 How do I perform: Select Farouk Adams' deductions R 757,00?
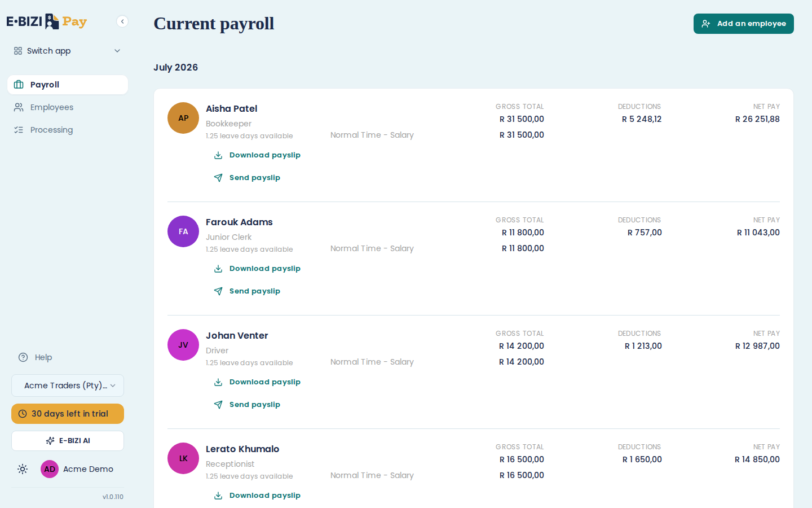tap(645, 233)
